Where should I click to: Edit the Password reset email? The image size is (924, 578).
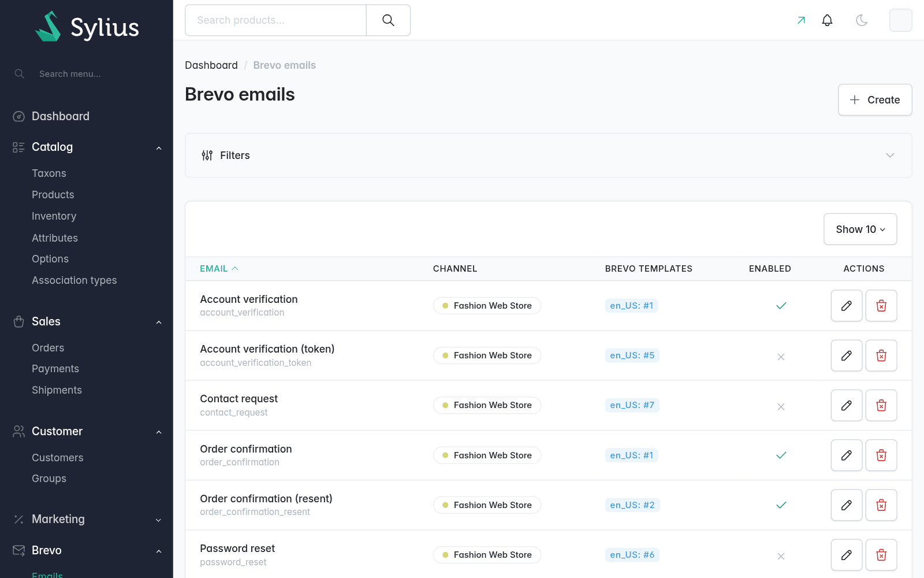[847, 555]
